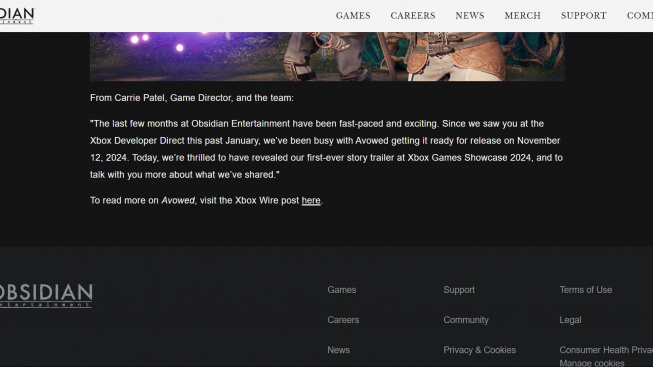653x367 pixels.
Task: Click the quoted paragraph mentioning November 12, 2024
Action: tap(326, 149)
